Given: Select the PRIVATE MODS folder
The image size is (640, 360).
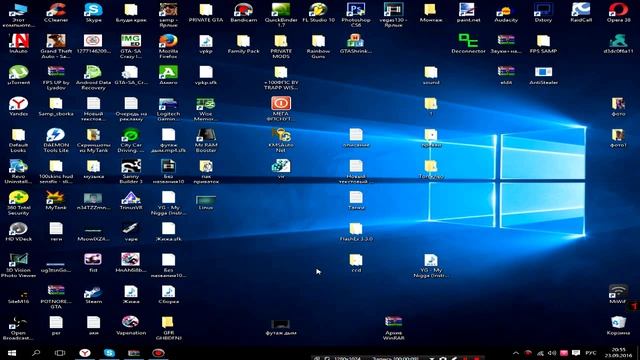Looking at the screenshot, I should (281, 46).
